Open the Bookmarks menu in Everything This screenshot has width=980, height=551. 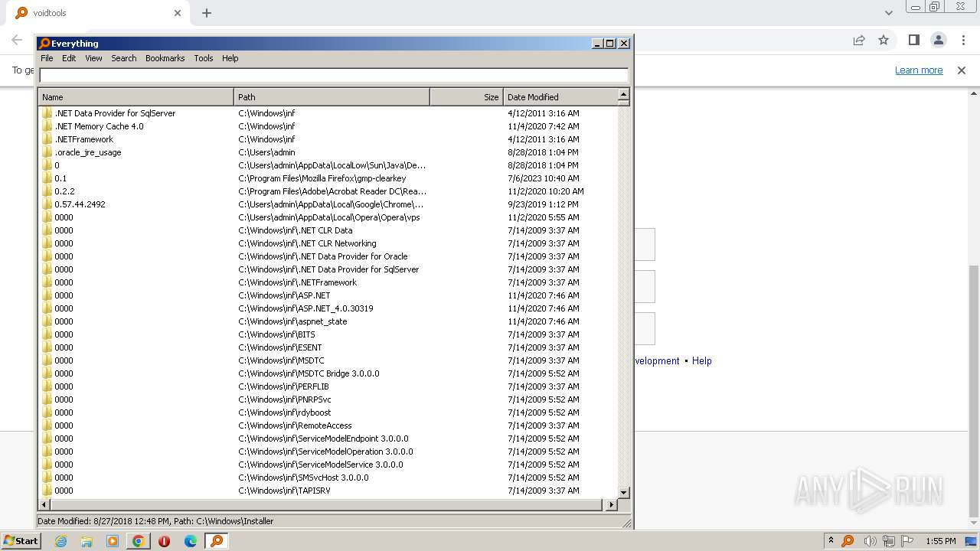(165, 58)
